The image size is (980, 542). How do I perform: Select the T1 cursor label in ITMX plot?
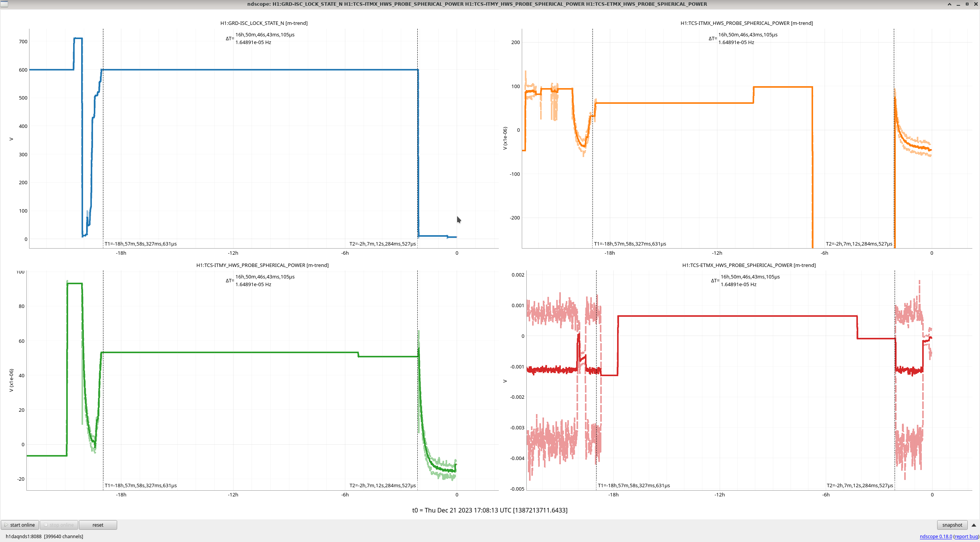tap(630, 244)
